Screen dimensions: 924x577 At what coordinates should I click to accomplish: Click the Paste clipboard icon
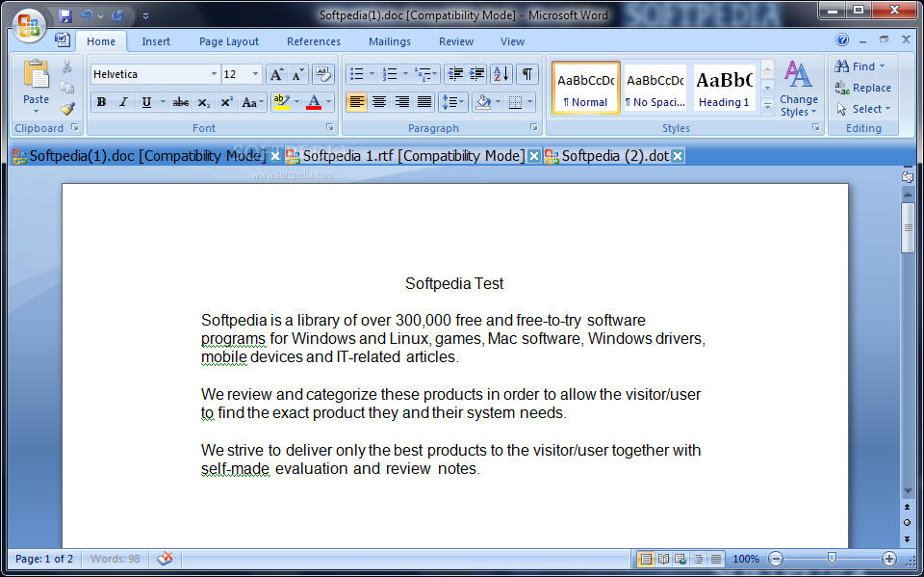(x=36, y=75)
